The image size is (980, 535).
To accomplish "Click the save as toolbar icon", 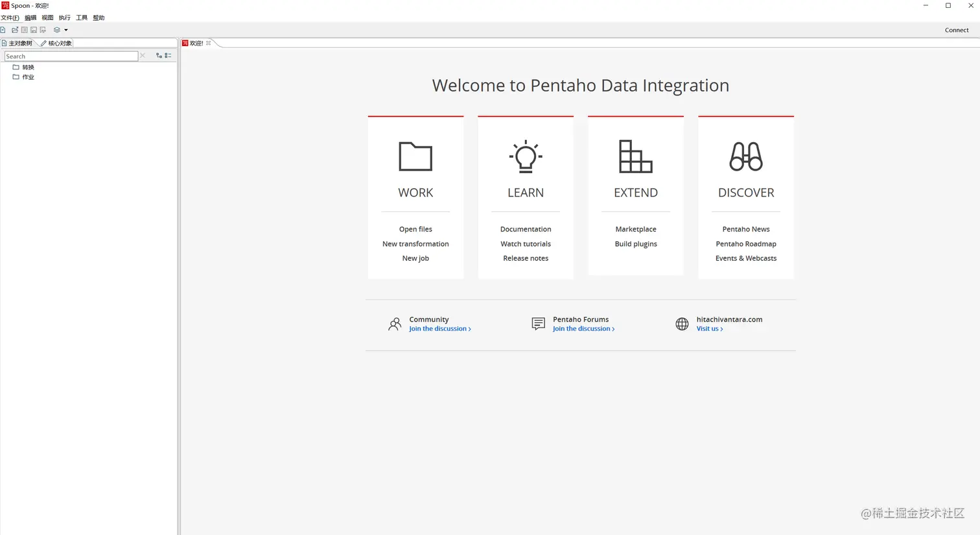I will click(x=43, y=30).
